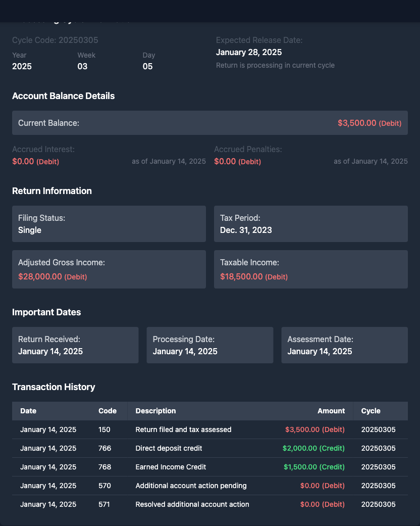Screen dimensions: 420x526
Task: Click the Resolved additional account action row
Action: (x=209, y=504)
